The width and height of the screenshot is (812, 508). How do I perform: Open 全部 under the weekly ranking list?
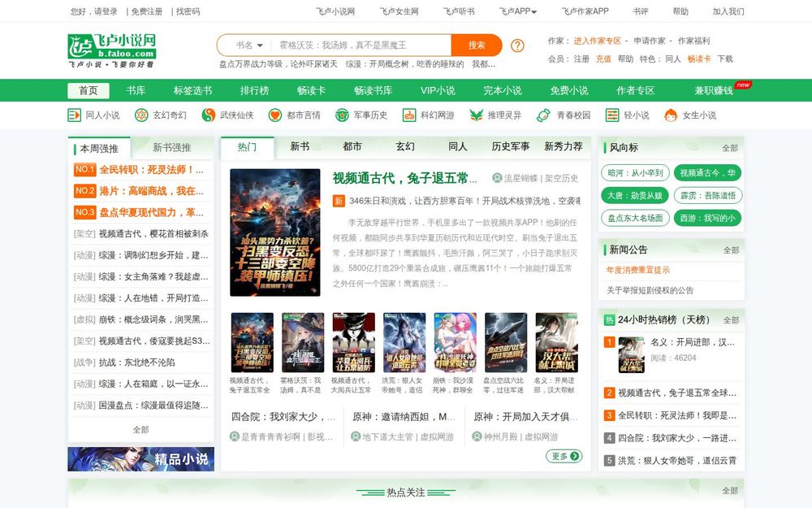coord(140,430)
